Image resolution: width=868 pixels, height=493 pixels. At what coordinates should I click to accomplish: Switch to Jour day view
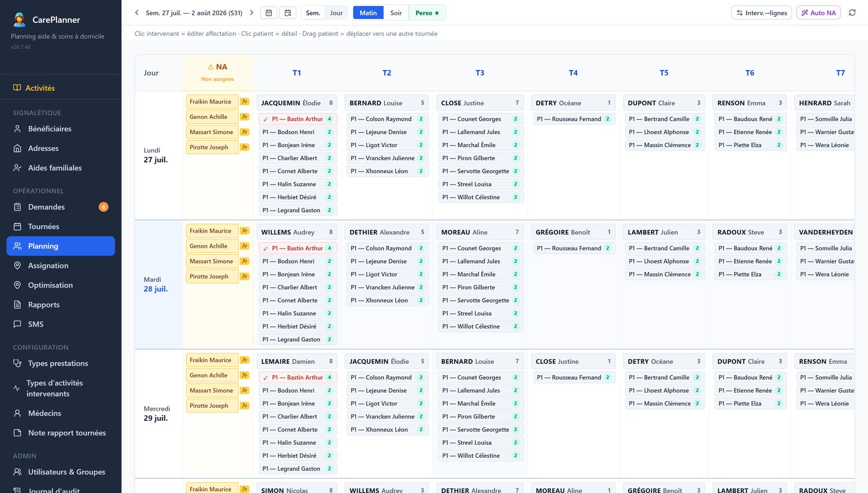(x=336, y=13)
